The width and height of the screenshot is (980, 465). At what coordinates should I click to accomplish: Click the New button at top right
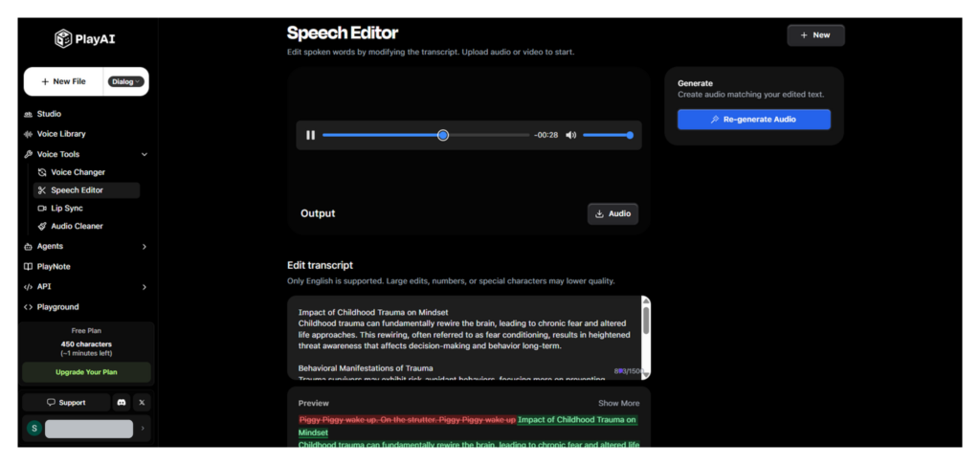(815, 35)
